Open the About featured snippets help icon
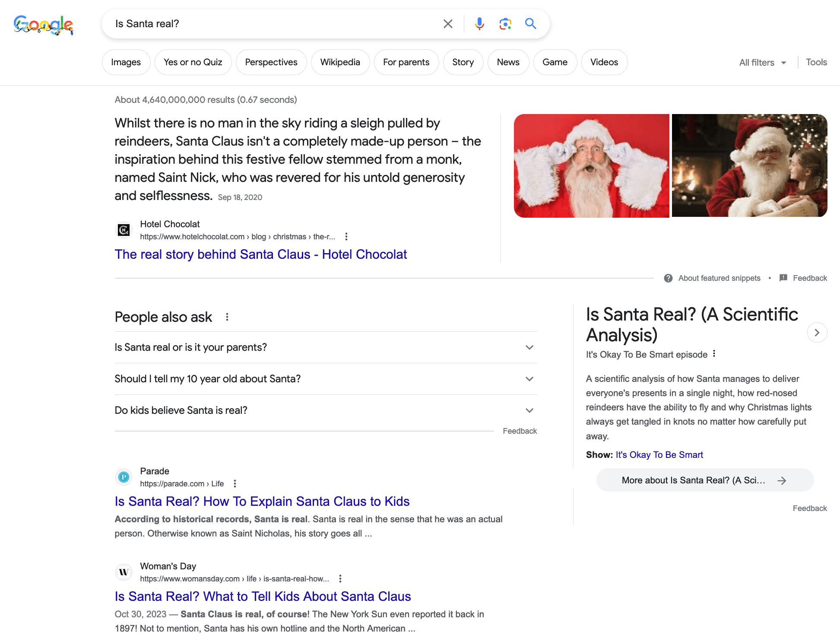 668,278
